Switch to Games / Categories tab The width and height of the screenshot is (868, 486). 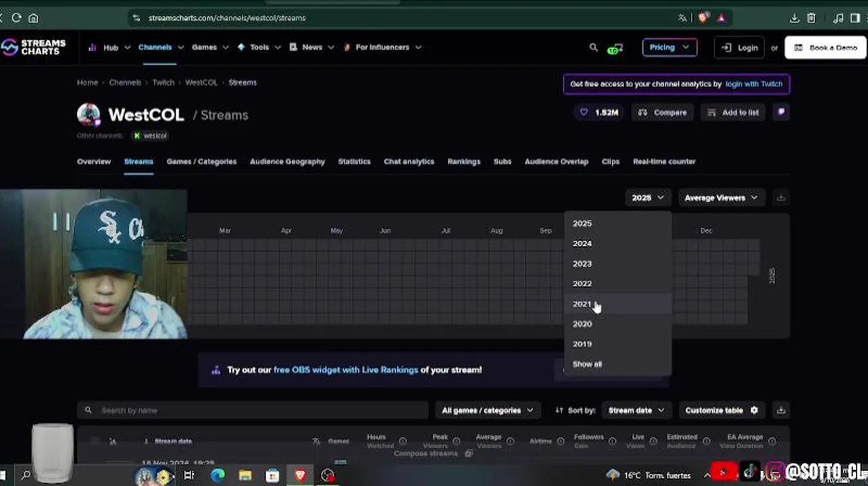[x=201, y=161]
